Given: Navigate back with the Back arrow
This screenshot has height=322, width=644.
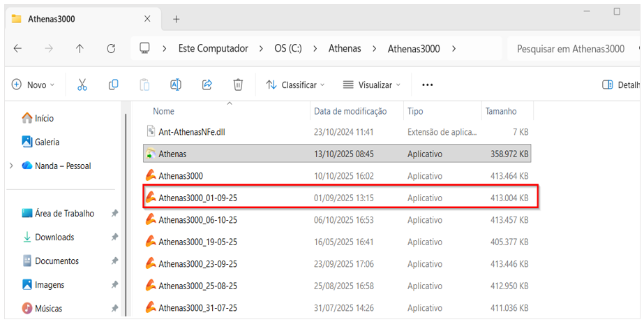Looking at the screenshot, I should point(18,49).
